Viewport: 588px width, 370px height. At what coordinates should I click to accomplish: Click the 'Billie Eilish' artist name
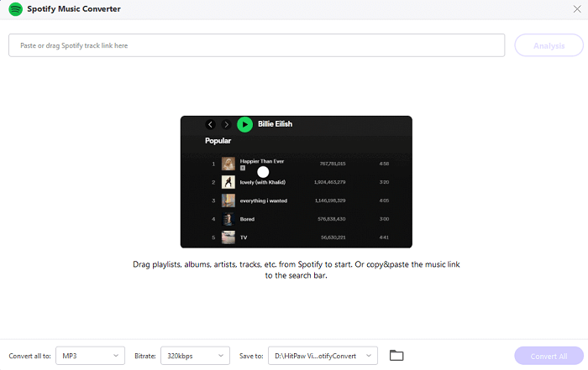tap(275, 124)
